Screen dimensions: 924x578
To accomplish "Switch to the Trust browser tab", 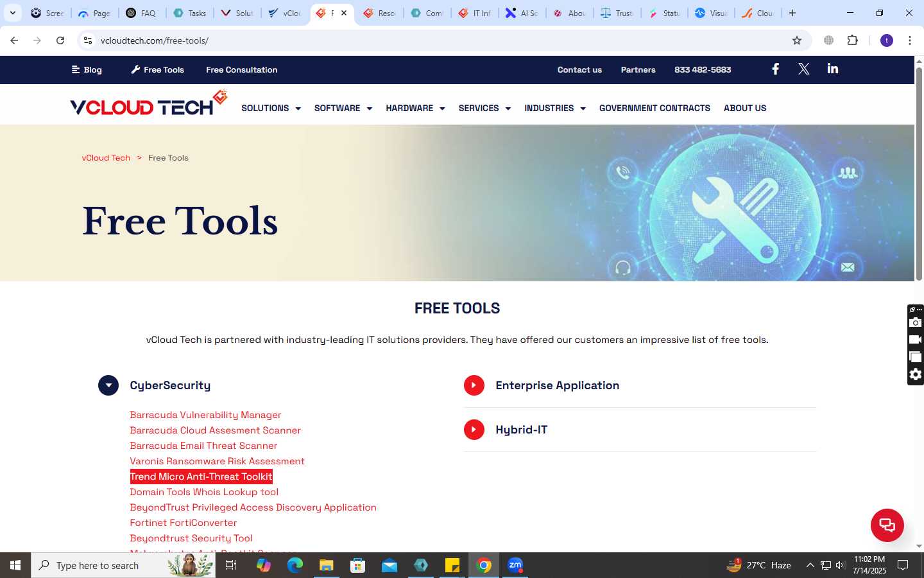I will click(x=617, y=13).
